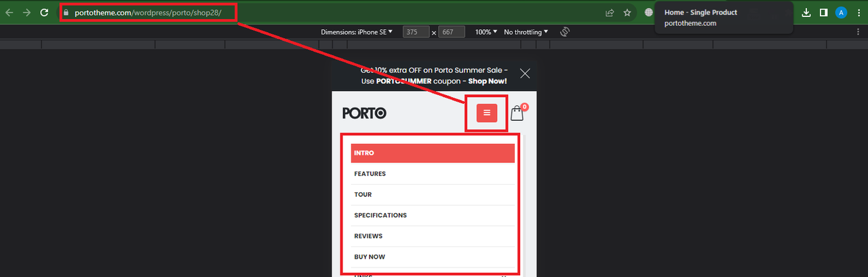This screenshot has height=277, width=868.
Task: Edit the viewport width field 375
Action: 416,32
